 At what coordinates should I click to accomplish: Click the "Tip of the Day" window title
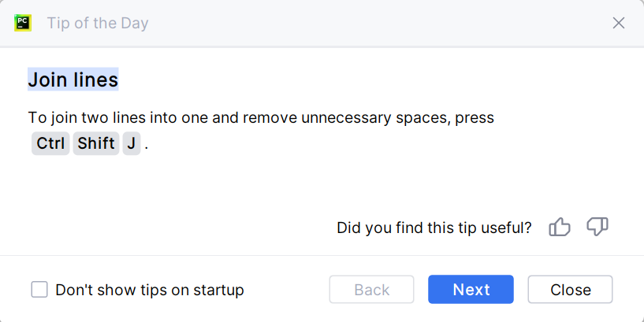pyautogui.click(x=98, y=23)
